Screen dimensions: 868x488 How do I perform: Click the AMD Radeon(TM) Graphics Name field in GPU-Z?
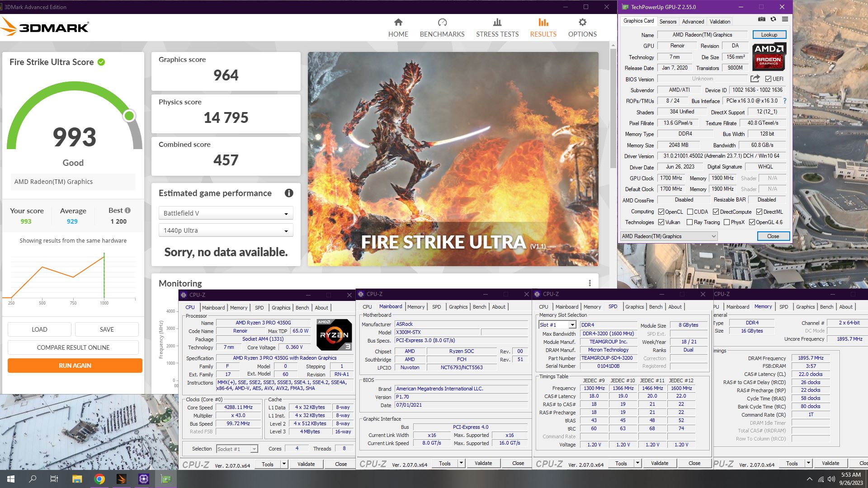702,35
